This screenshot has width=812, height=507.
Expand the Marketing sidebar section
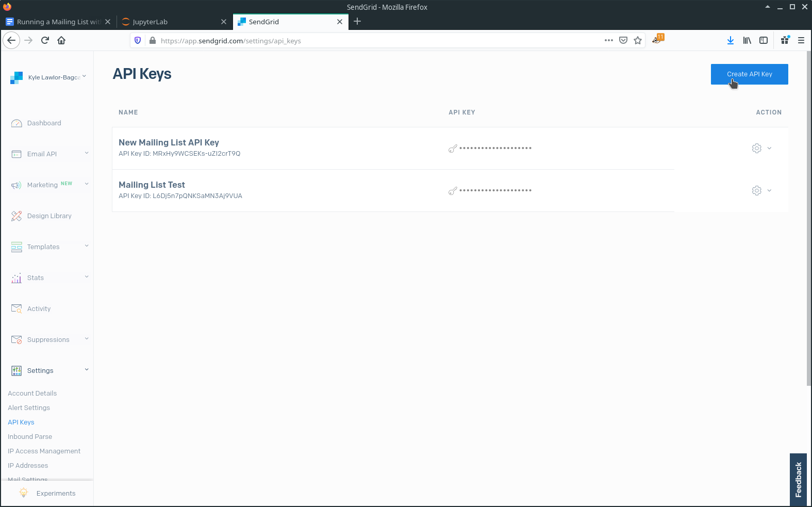tap(49, 185)
